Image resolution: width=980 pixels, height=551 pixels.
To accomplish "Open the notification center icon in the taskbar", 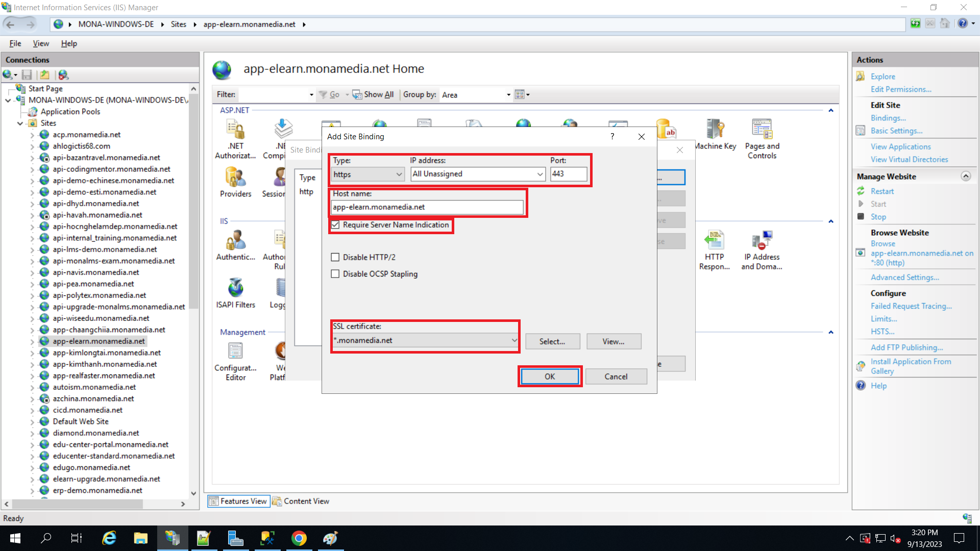I will click(x=959, y=538).
